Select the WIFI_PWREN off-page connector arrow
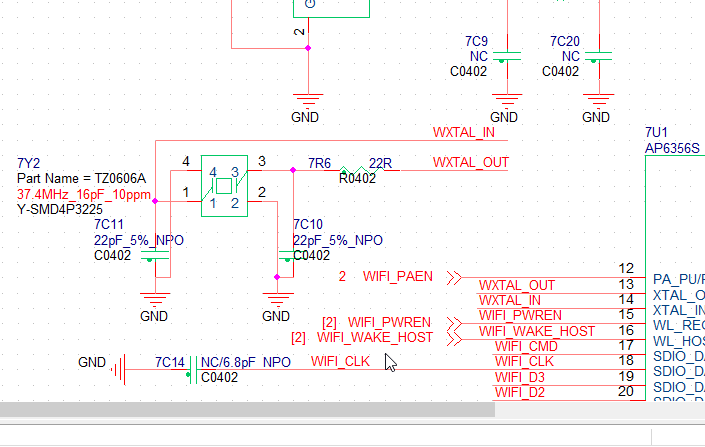Screen dimensions: 705x447 (x=454, y=323)
